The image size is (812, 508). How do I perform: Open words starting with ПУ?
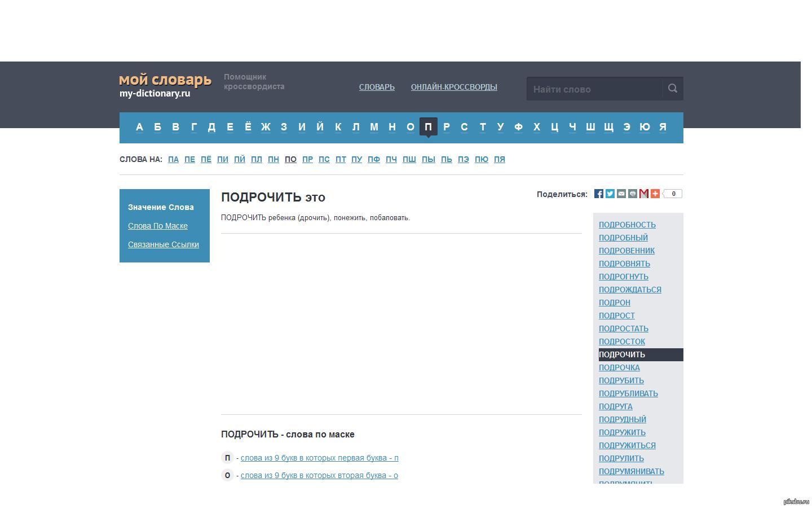click(x=356, y=159)
